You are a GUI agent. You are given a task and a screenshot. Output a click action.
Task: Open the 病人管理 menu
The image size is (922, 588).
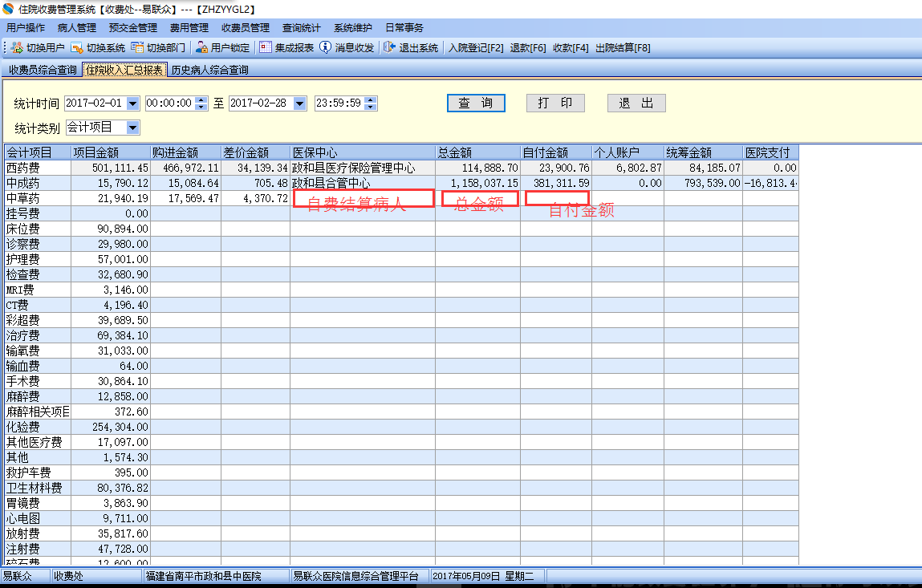77,27
